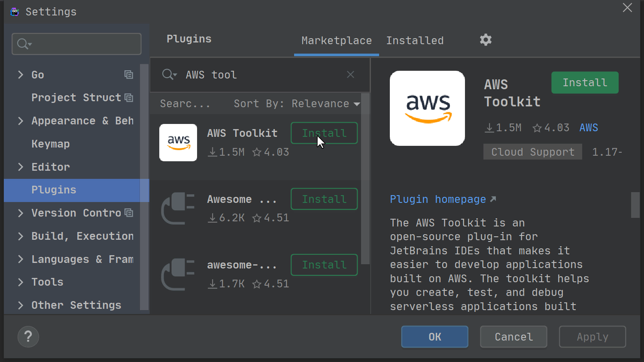The image size is (644, 362).
Task: Install the AWS Toolkit plugin
Action: (585, 82)
